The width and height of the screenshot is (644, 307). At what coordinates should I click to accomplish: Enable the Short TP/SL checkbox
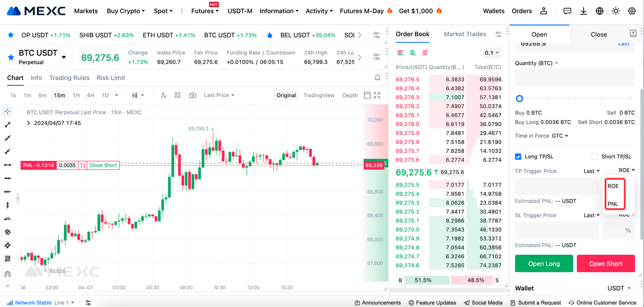595,157
